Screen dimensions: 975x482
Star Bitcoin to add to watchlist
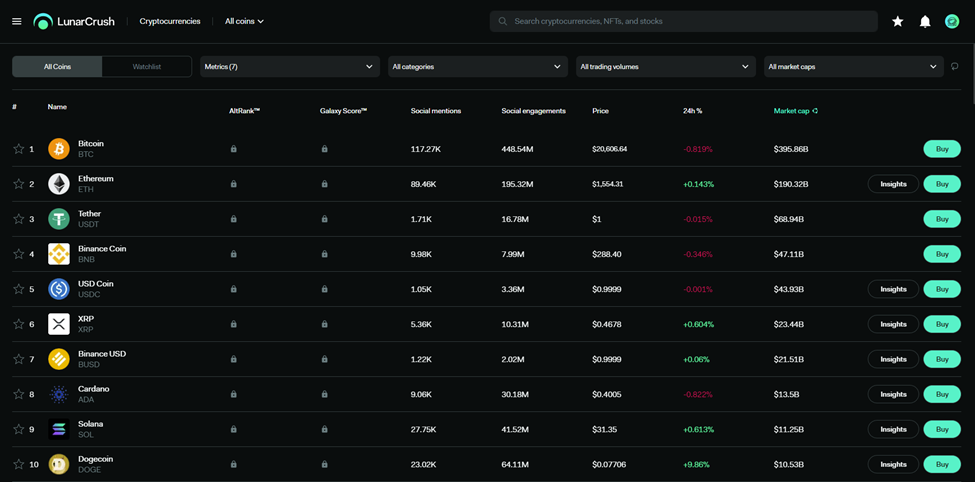pos(19,149)
